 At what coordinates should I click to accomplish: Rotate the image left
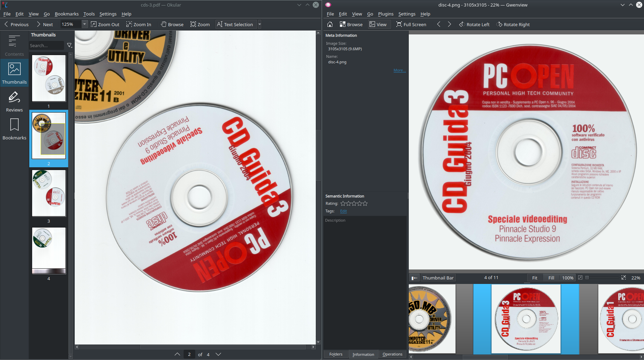pos(474,24)
